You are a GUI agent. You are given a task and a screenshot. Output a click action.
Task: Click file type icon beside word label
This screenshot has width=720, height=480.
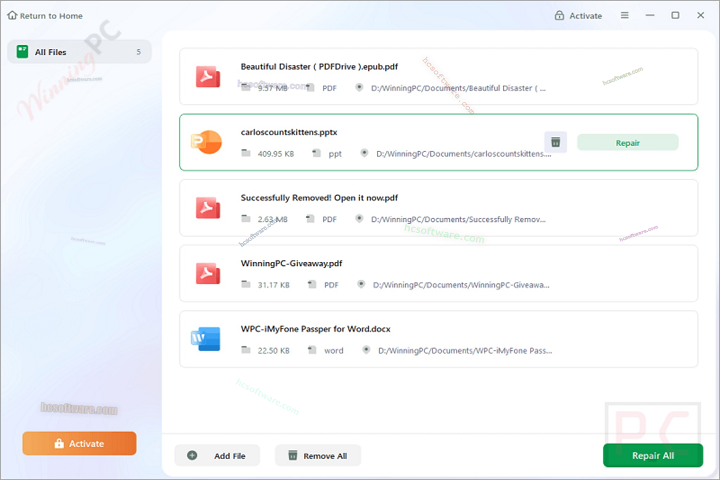(312, 350)
